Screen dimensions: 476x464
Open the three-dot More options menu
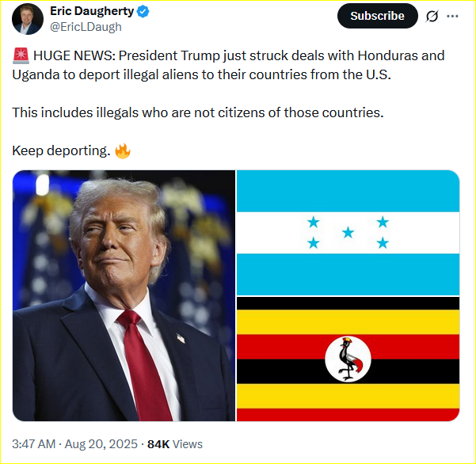(452, 16)
